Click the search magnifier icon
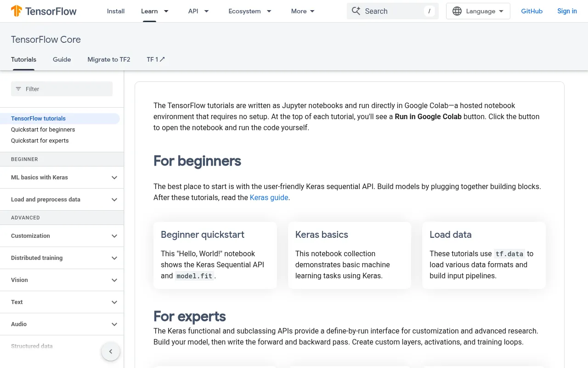The height and width of the screenshot is (368, 588). coord(356,11)
